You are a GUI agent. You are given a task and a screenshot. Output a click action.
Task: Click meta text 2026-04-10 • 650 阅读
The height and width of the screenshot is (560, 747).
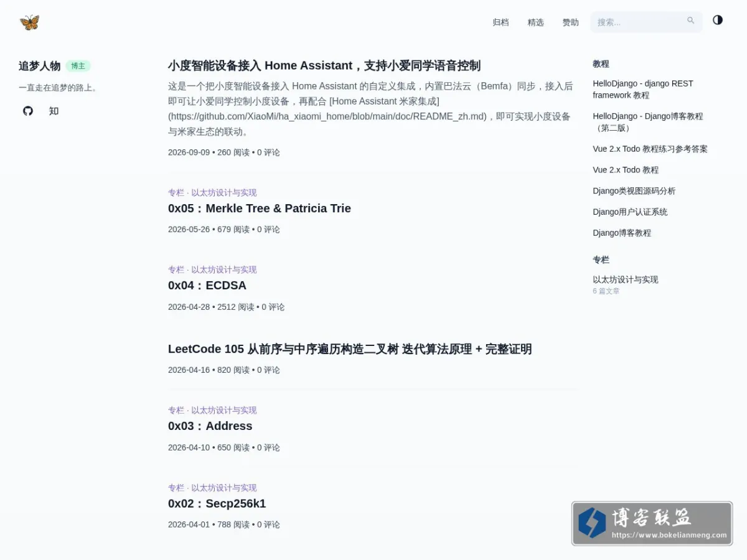pyautogui.click(x=209, y=447)
